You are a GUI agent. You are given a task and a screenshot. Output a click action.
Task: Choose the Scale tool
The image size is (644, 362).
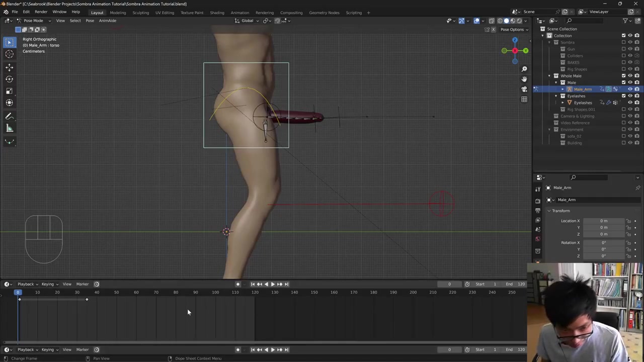click(9, 91)
